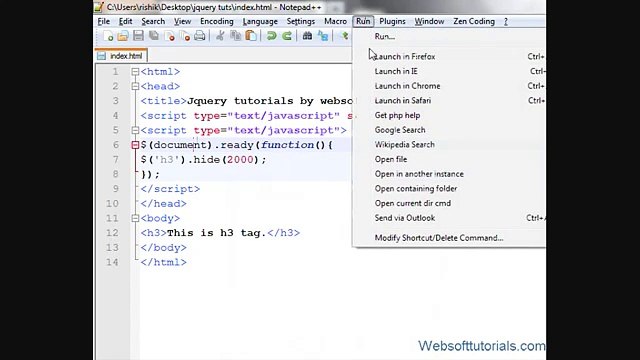Image resolution: width=640 pixels, height=360 pixels.
Task: Click the closing </head> tag on line 10
Action: [x=163, y=204]
